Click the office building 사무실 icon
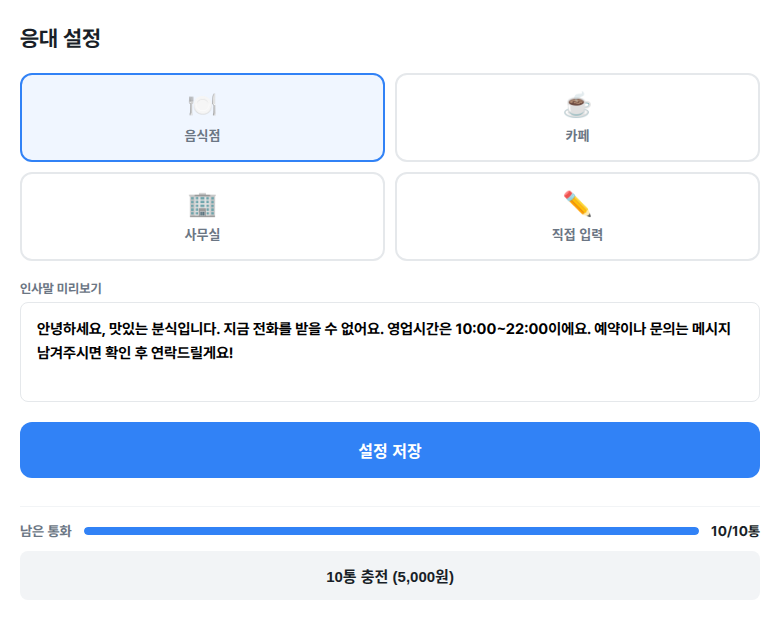765x624 pixels. point(202,204)
